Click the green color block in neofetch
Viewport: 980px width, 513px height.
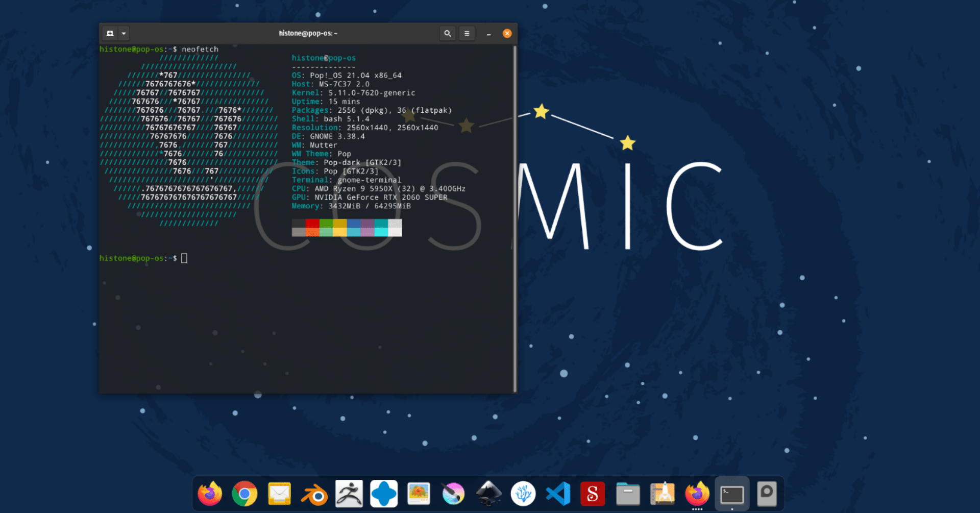tap(326, 224)
